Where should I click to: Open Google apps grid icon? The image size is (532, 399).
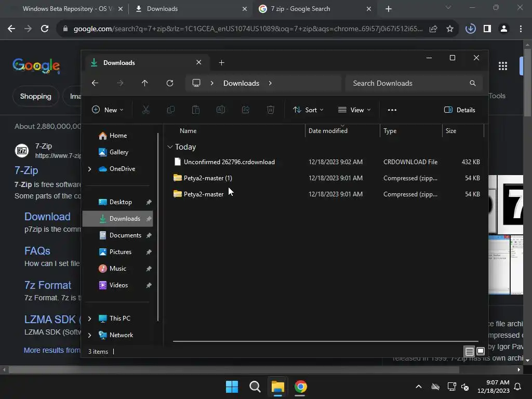pos(503,66)
